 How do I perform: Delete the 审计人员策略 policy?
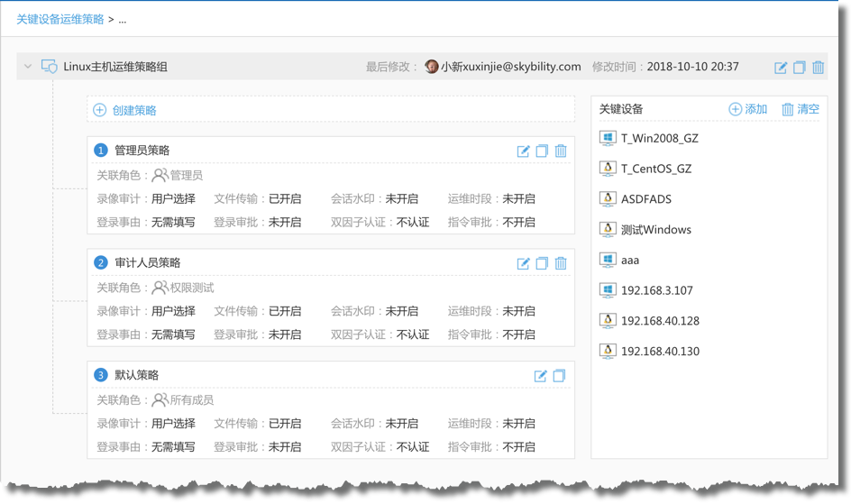pos(561,263)
